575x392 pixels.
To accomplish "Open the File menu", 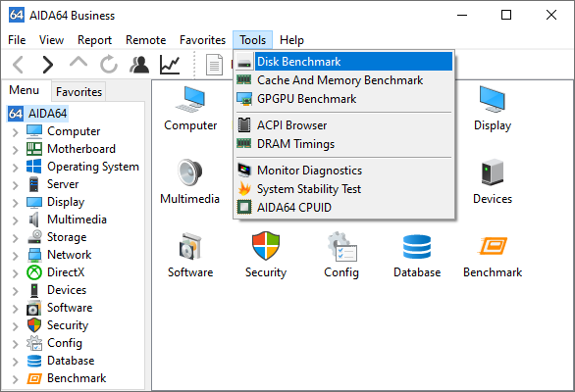I will (17, 40).
